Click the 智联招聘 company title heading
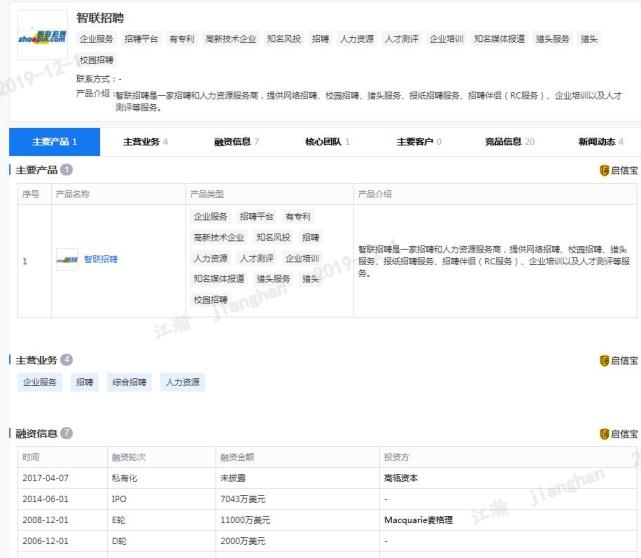The width and height of the screenshot is (641, 558). 100,18
